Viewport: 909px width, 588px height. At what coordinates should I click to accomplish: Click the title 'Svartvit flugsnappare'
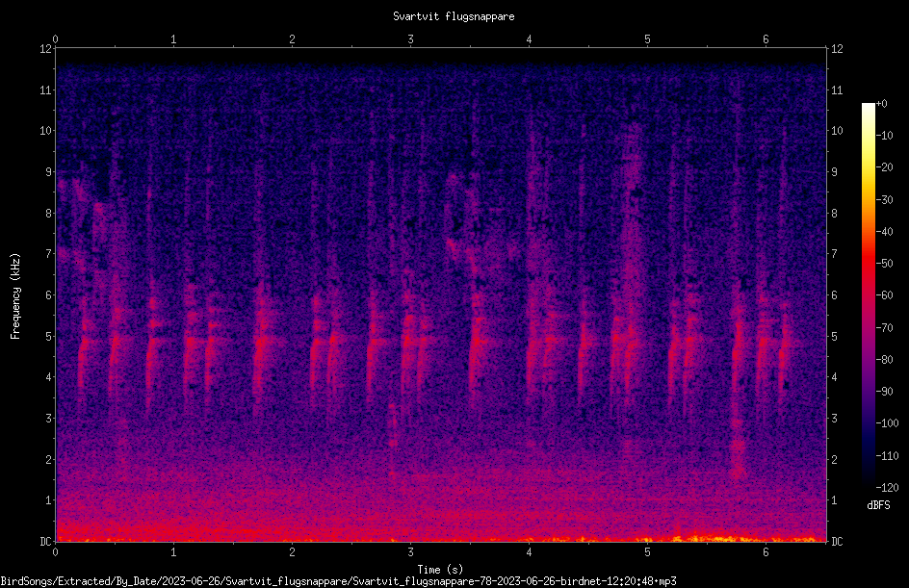(x=454, y=16)
